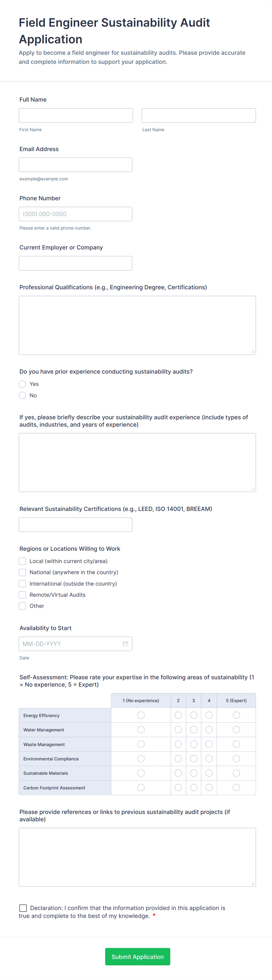This screenshot has width=272, height=980.
Task: Rate Energy Efficiency as 5 (Expert)
Action: 236,715
